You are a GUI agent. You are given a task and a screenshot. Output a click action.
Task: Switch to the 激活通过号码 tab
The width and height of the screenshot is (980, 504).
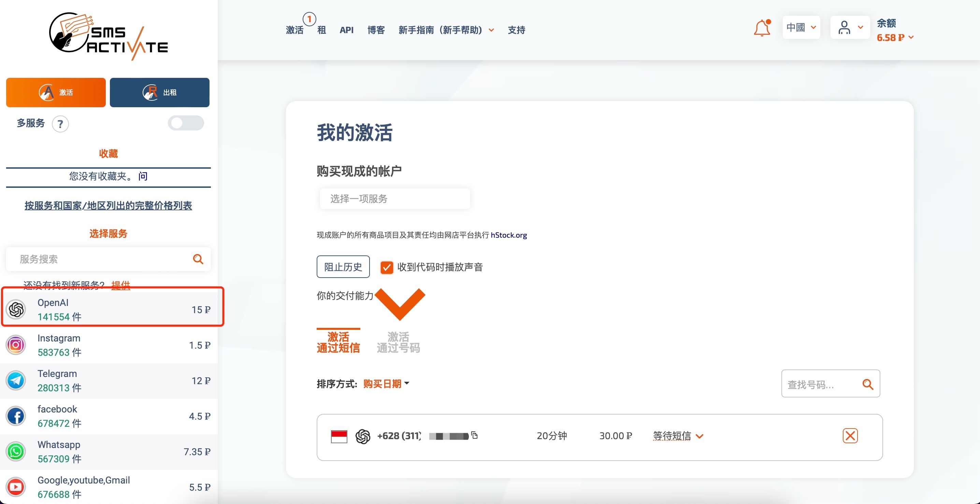398,342
